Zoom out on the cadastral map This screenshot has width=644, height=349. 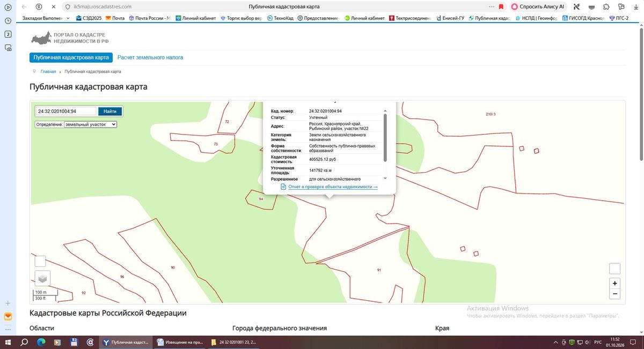615,294
